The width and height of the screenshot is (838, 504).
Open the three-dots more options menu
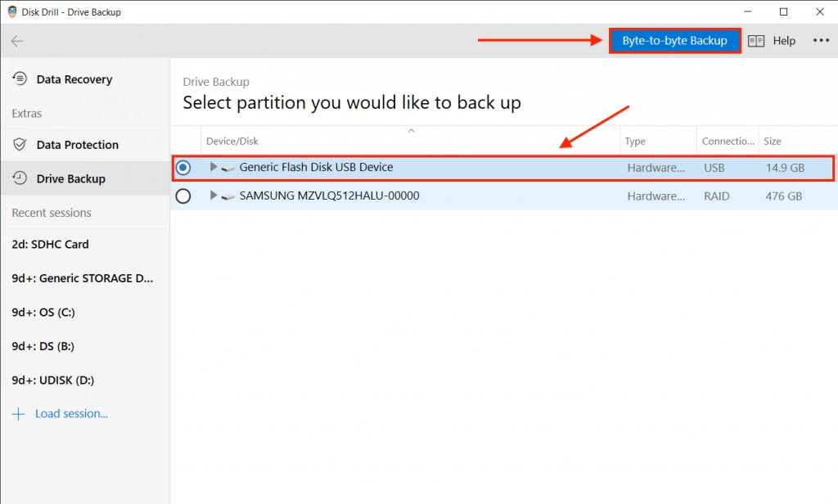(821, 41)
